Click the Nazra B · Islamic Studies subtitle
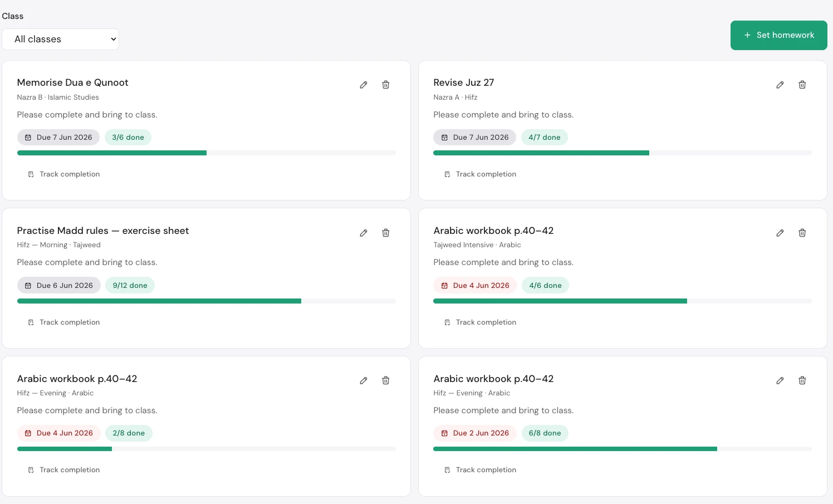Screen dimensions: 833x504 click(x=58, y=97)
